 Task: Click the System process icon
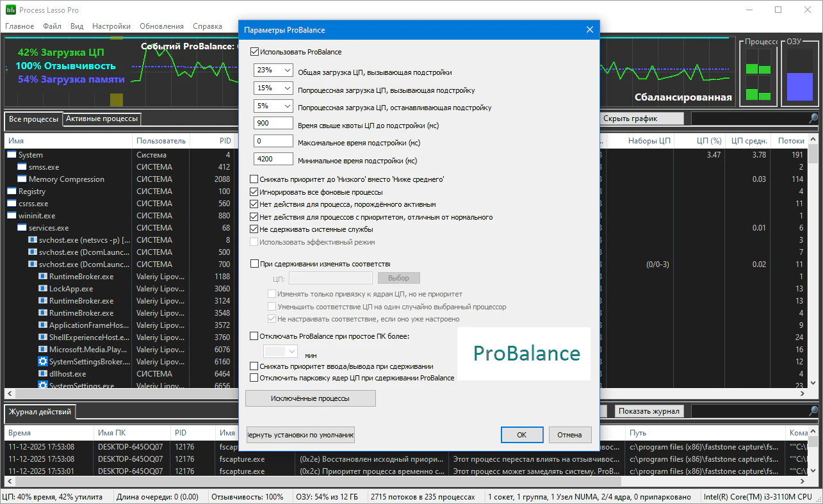[12, 155]
